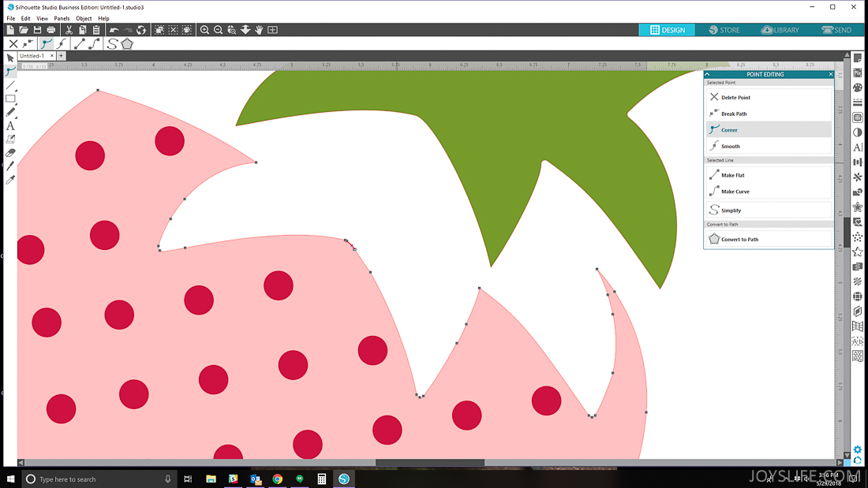Click Break Path icon in quick toolbar
Viewport: 868px width, 488px height.
coord(28,43)
